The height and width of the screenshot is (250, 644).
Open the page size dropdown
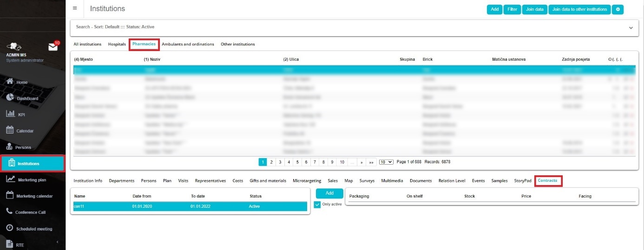[x=386, y=162]
